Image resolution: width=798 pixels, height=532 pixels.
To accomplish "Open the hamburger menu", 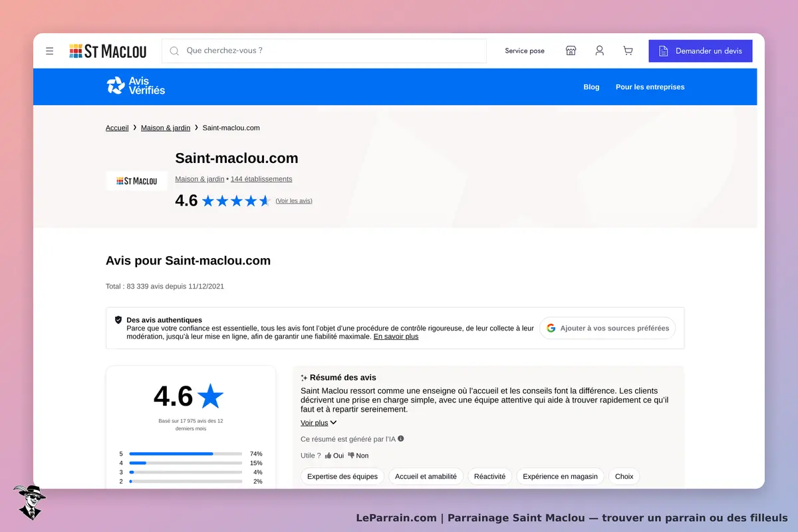I will [50, 51].
